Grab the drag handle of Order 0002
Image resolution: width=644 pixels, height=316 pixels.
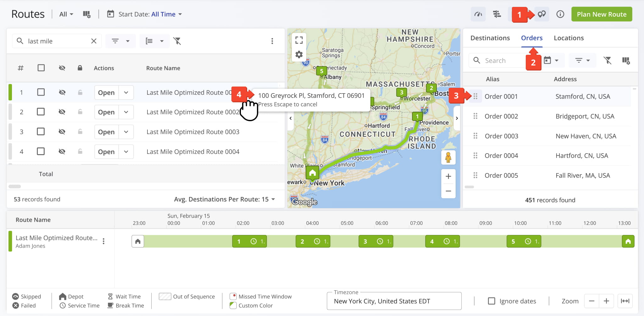coord(475,116)
